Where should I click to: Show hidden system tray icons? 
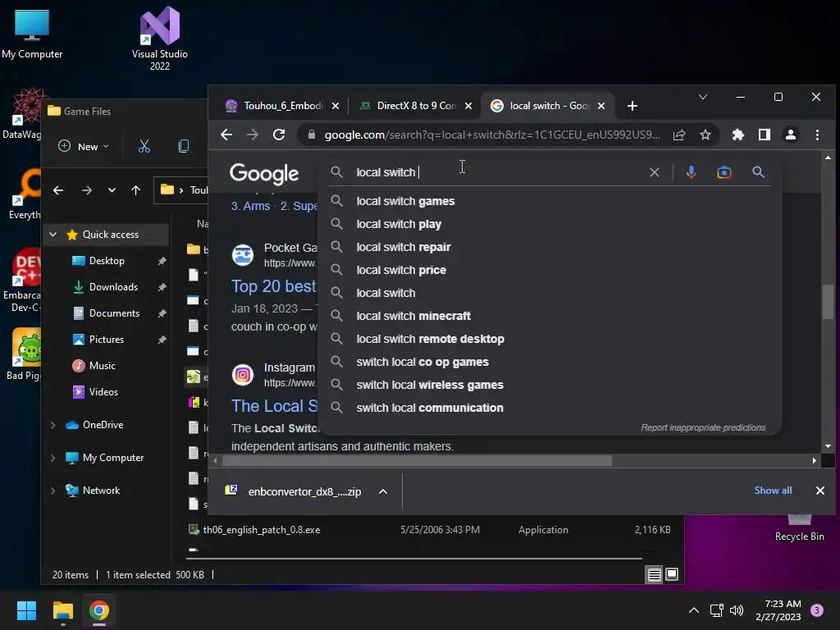tap(694, 610)
